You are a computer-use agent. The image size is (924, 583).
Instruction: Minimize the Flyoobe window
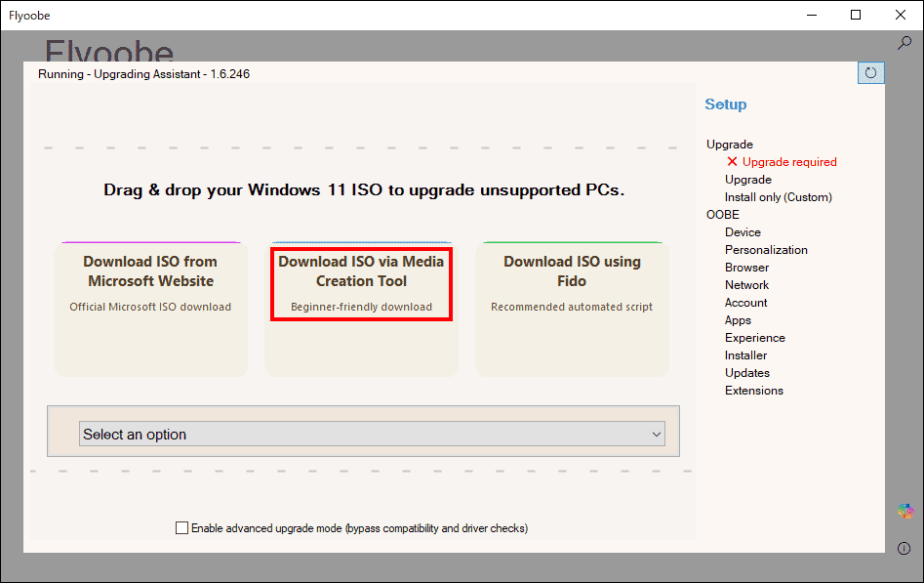(812, 15)
